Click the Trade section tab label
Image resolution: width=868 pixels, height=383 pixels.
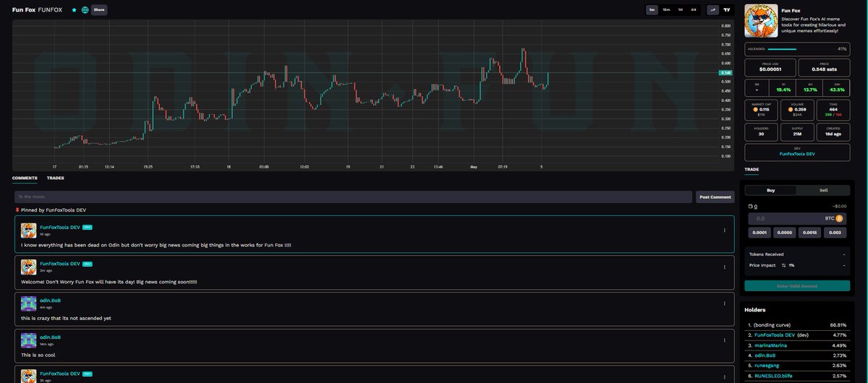point(752,170)
